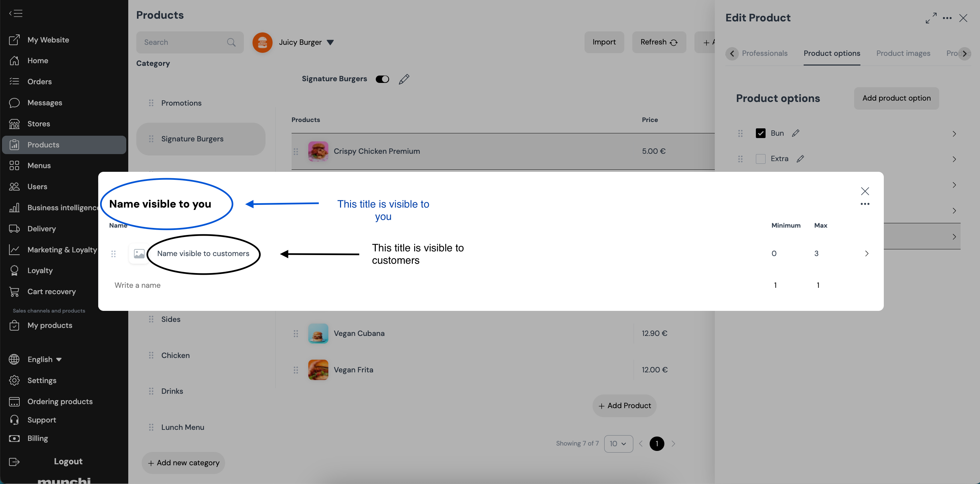Expand the Edit Product panel to fullscreen
Screen dimensions: 980x484
tap(931, 18)
